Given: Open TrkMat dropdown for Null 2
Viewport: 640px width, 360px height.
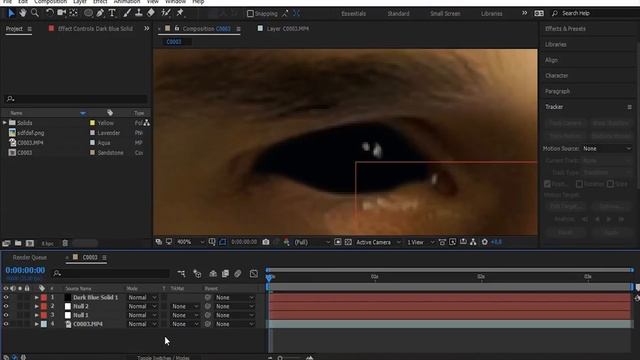Looking at the screenshot, I should coord(185,306).
